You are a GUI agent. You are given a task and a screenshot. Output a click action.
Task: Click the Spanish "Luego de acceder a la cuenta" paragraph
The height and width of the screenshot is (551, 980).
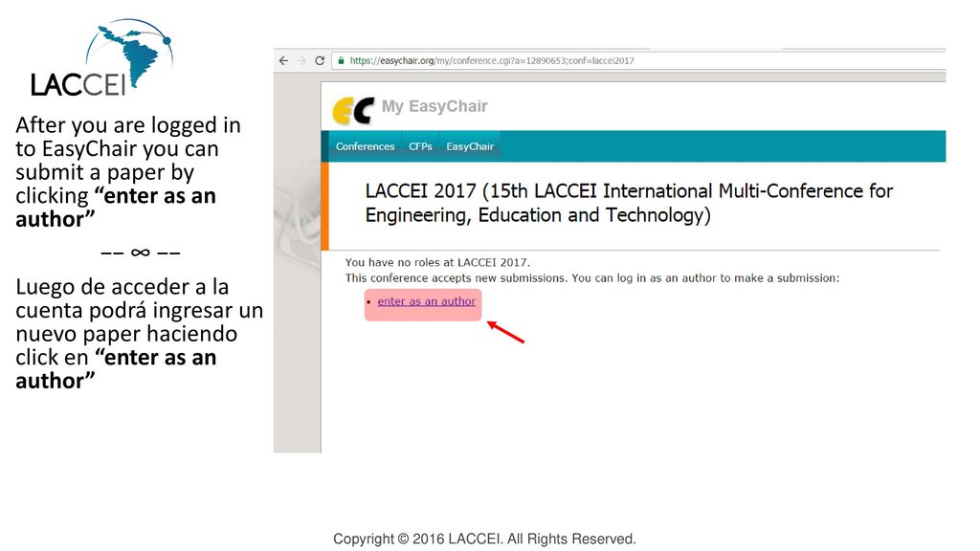coord(139,334)
